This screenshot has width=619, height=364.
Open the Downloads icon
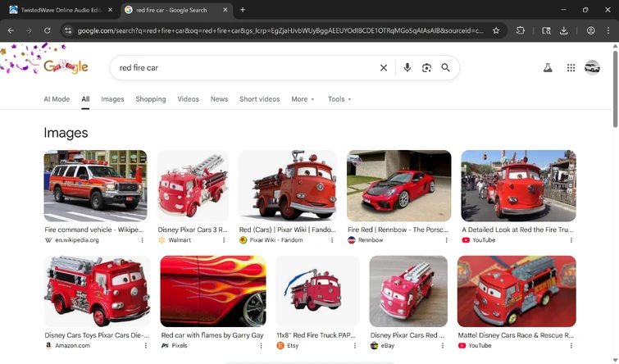pyautogui.click(x=564, y=30)
